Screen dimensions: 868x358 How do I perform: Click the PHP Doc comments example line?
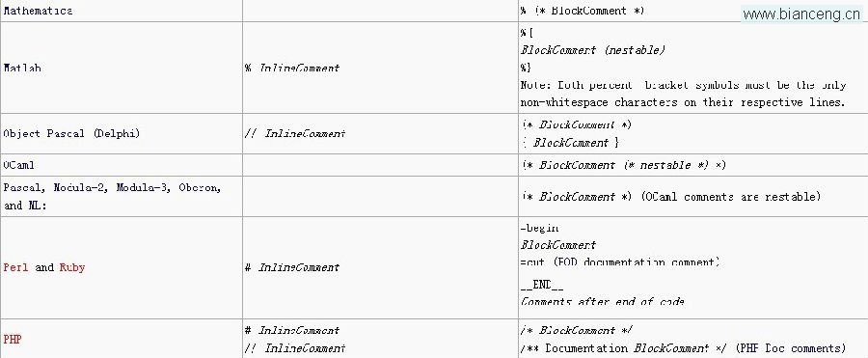(x=683, y=348)
